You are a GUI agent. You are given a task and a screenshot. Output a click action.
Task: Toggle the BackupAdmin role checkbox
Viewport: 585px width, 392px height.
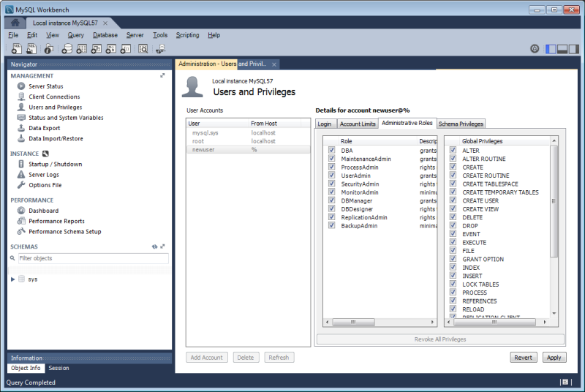[x=331, y=225]
